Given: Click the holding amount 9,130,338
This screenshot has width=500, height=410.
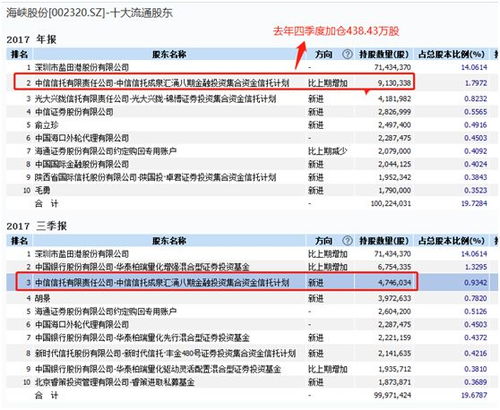Looking at the screenshot, I should 394,83.
